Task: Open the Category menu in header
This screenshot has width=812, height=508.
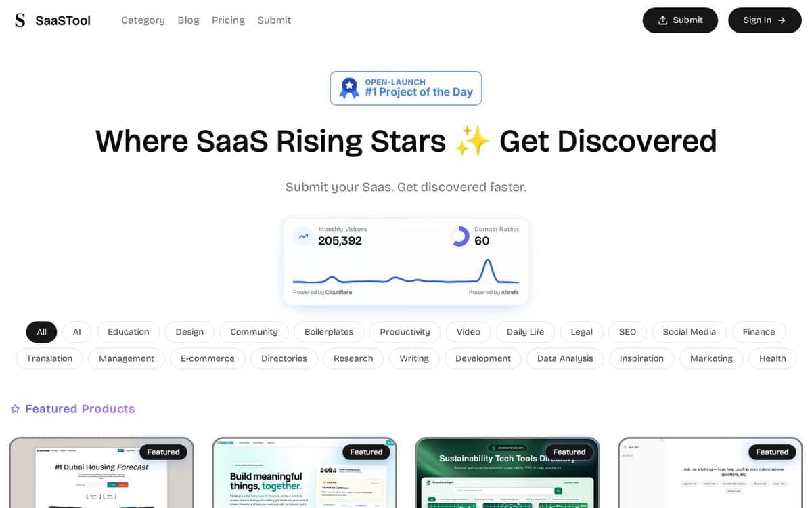Action: 143,20
